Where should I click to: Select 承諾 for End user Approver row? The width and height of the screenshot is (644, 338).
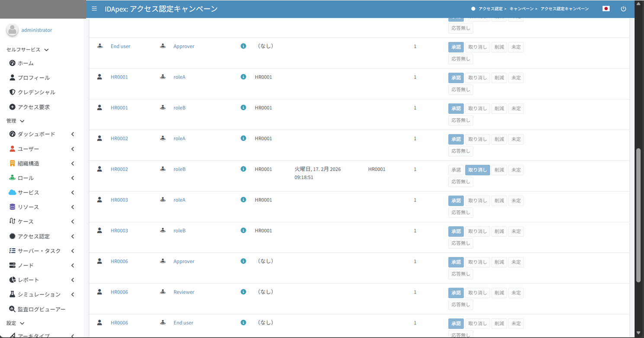[x=456, y=47]
